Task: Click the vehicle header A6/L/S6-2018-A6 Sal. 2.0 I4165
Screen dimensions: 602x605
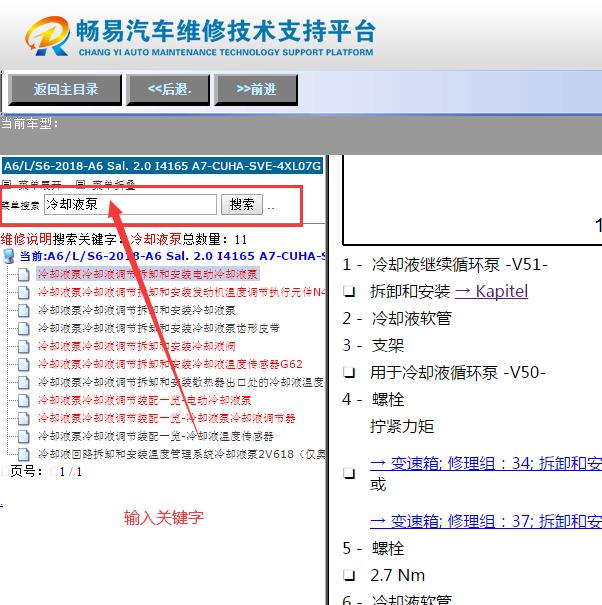Action: (x=162, y=166)
